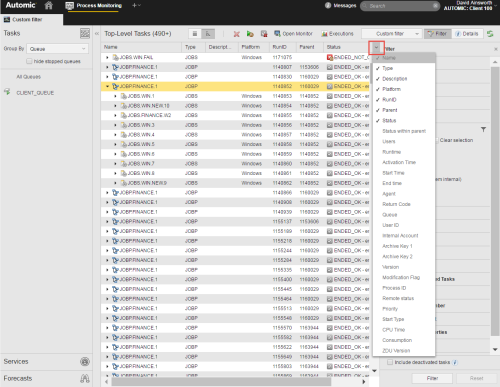This screenshot has width=500, height=387.
Task: Click the Executions button
Action: point(337,34)
